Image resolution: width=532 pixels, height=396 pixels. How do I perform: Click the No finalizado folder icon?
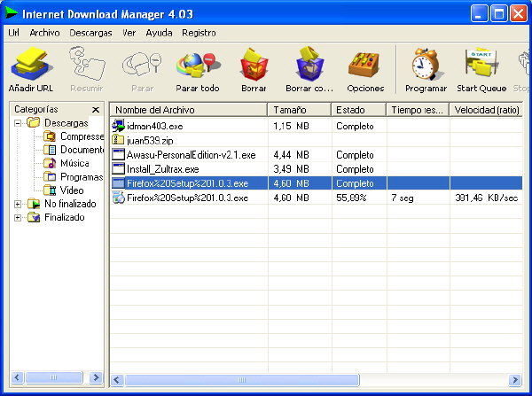tap(34, 204)
